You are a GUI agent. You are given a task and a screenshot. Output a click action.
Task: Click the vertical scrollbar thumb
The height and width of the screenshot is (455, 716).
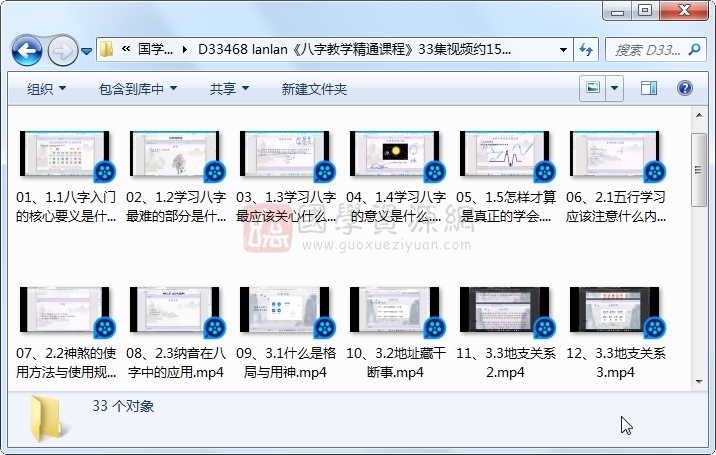pos(699,170)
